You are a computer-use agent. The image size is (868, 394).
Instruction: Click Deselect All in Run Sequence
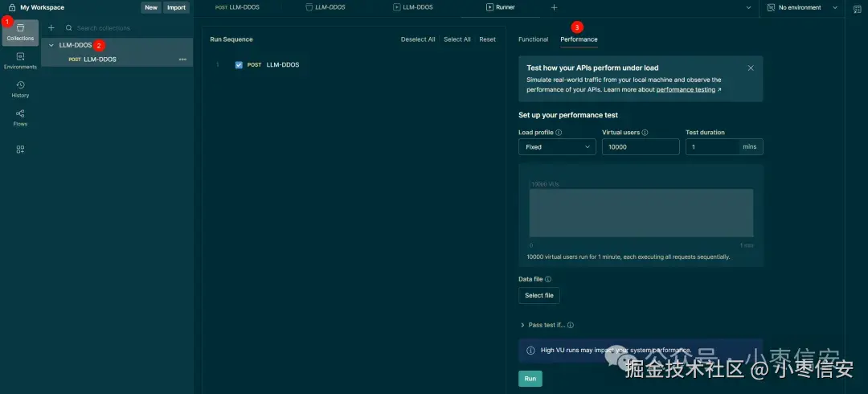pyautogui.click(x=418, y=39)
